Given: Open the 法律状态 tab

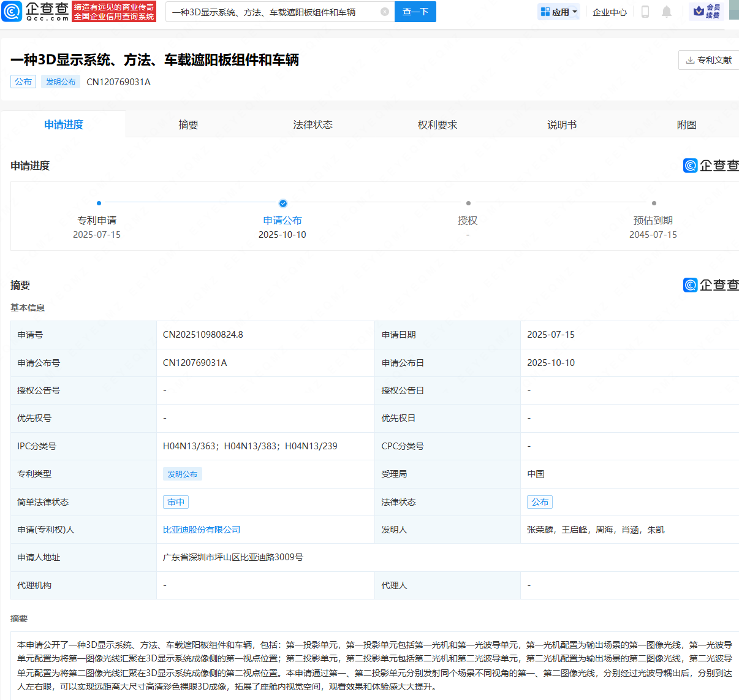Looking at the screenshot, I should pos(313,124).
